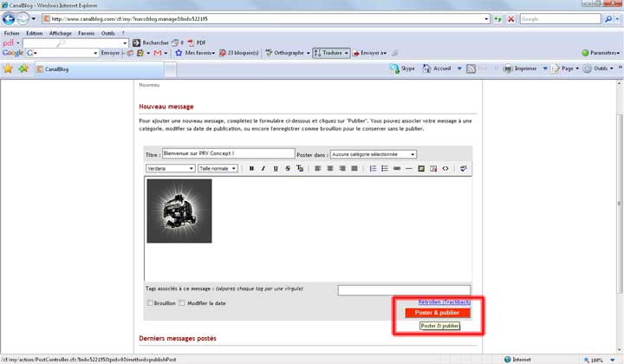Open the Rétrolien (Trackback) link

pyautogui.click(x=444, y=302)
